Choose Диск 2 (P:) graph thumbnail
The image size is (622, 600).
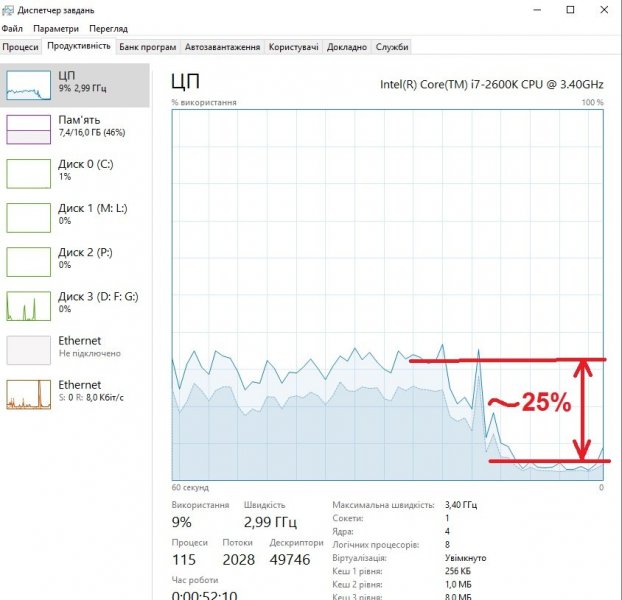pyautogui.click(x=28, y=261)
